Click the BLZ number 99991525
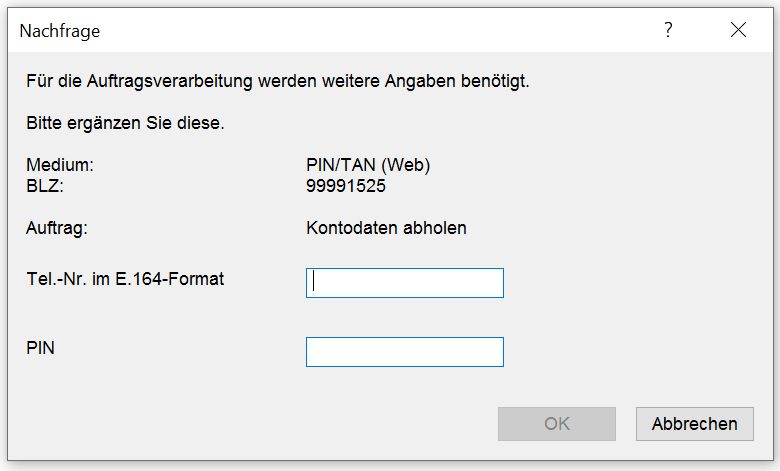The width and height of the screenshot is (780, 471). pos(346,186)
